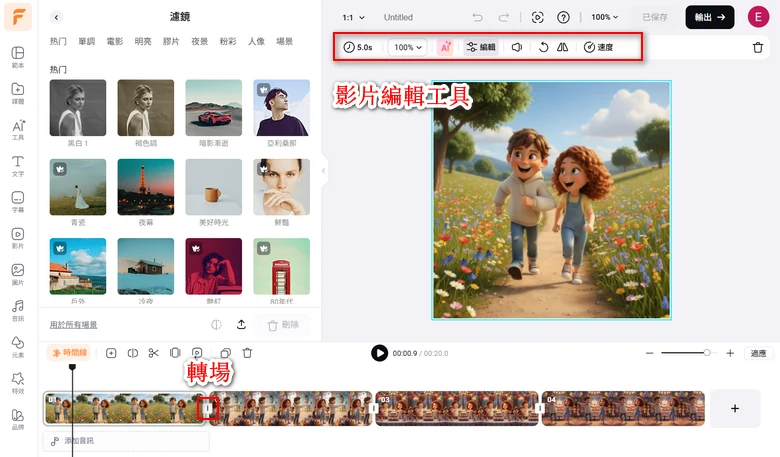This screenshot has width=780, height=457.
Task: Go back from the 濾鏡 filter panel
Action: [x=56, y=17]
